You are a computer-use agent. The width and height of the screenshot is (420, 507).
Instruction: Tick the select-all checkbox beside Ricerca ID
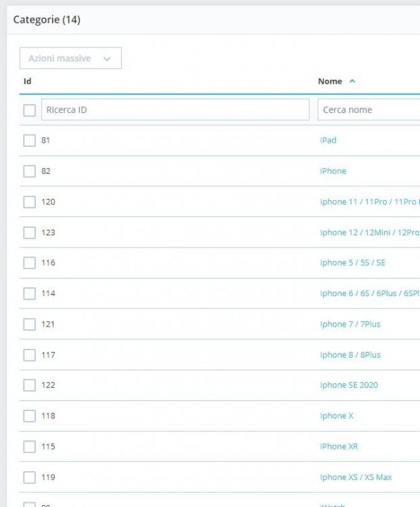tap(30, 110)
